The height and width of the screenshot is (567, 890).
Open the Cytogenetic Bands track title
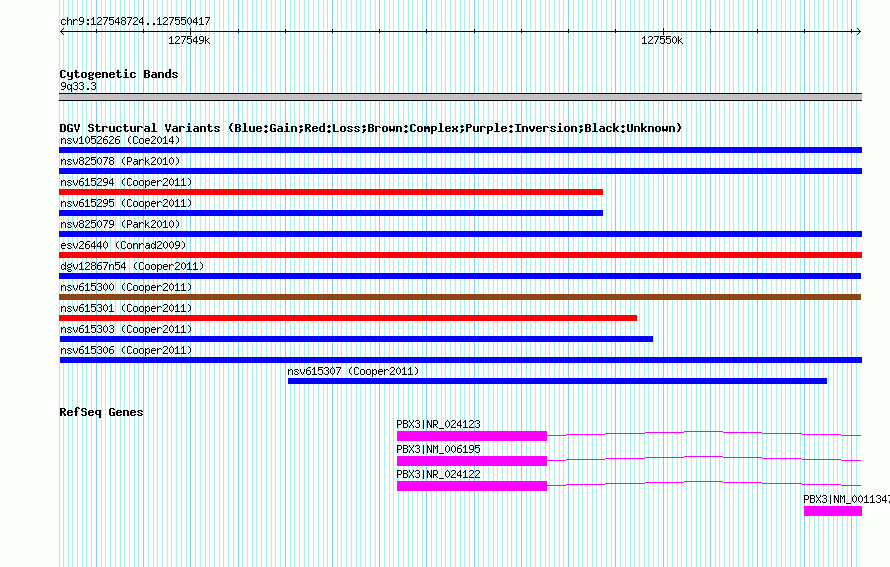(119, 74)
